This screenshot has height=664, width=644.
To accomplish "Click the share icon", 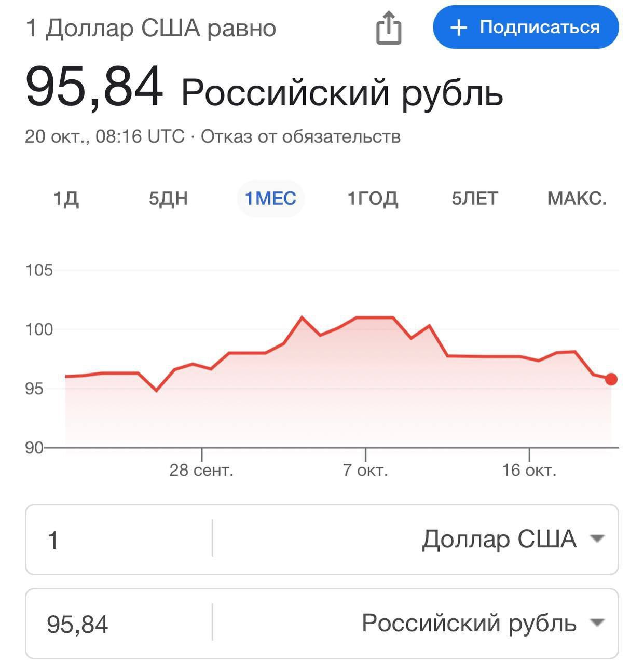I will (389, 28).
